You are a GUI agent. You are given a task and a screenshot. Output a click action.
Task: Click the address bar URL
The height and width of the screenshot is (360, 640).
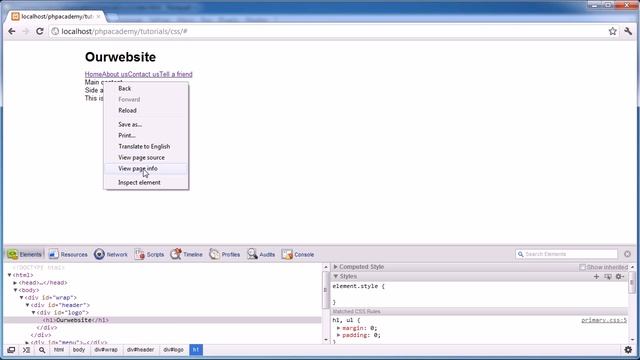pyautogui.click(x=124, y=31)
